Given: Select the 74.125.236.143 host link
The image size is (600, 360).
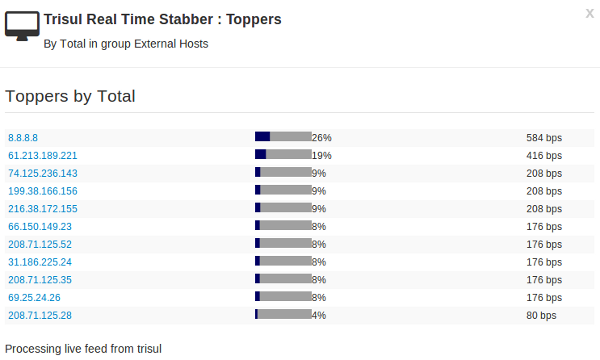Looking at the screenshot, I should [43, 173].
